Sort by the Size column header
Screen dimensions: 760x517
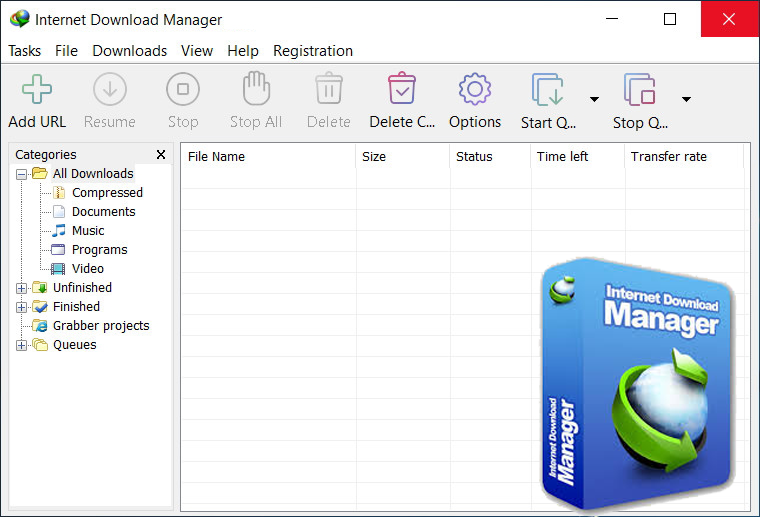pos(403,157)
